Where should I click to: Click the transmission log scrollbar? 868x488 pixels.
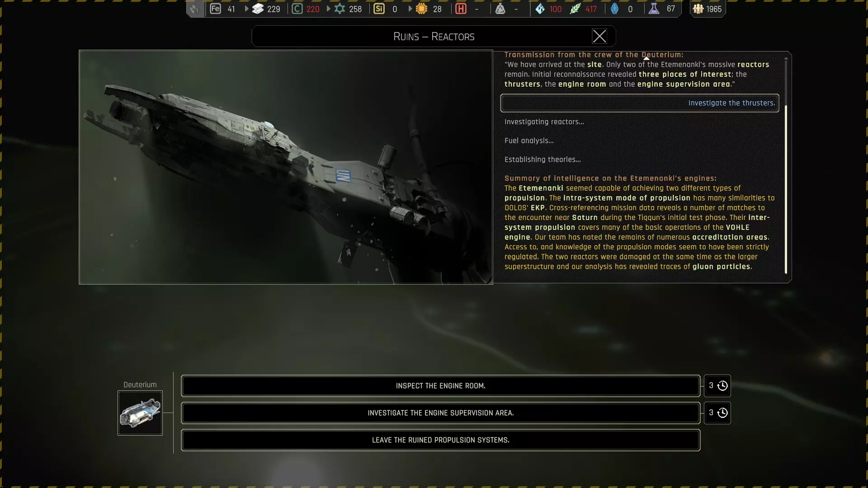pos(786,190)
